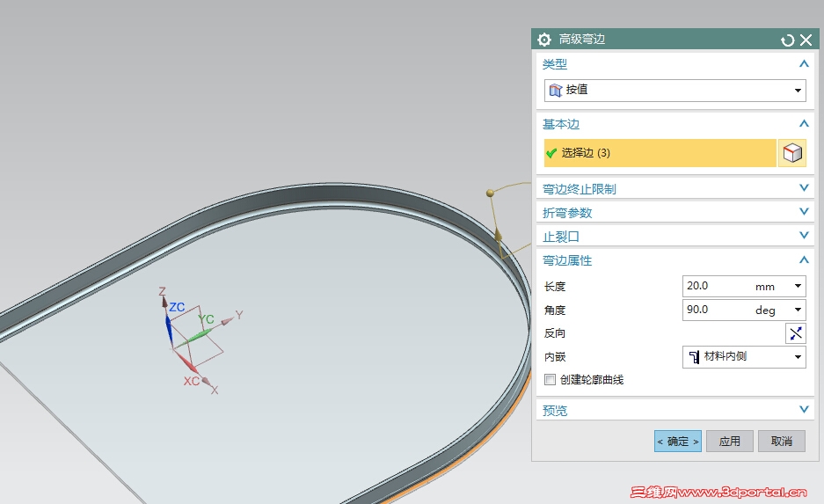This screenshot has width=824, height=504.
Task: Click the 类型 section header label
Action: tap(555, 64)
